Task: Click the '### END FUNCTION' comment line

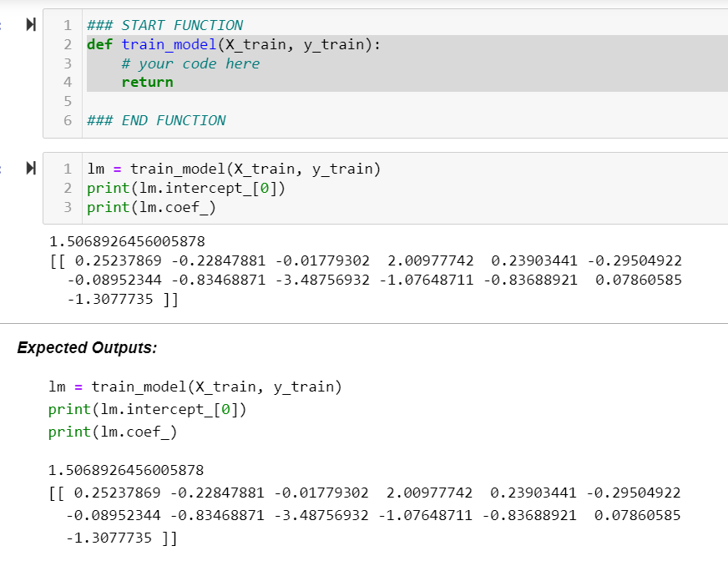Action: [x=156, y=121]
